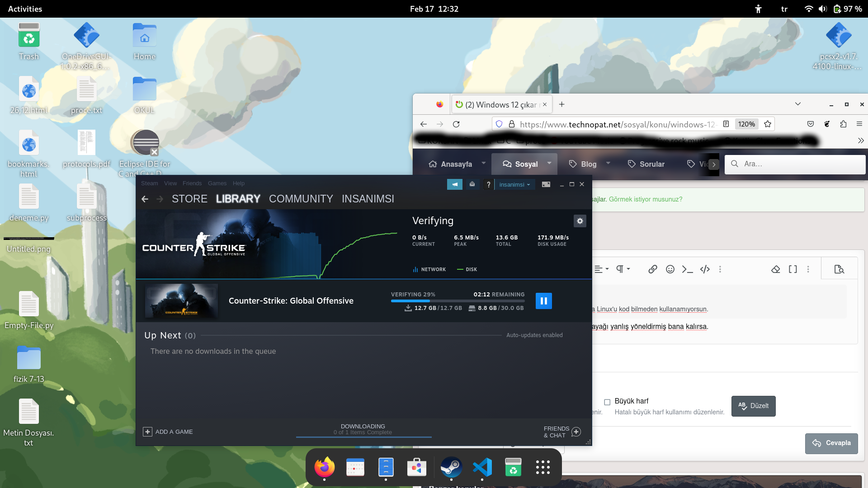Enable the Büyük harf checkbox
The width and height of the screenshot is (868, 488).
(x=607, y=402)
